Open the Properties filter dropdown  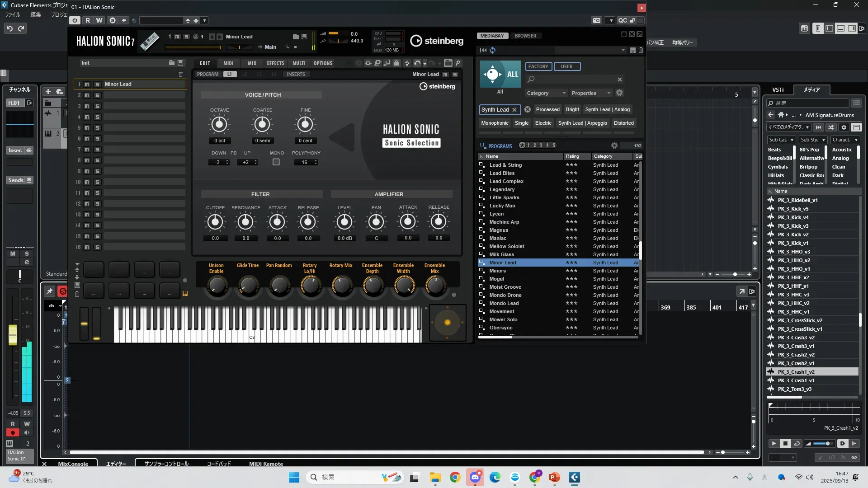point(591,93)
